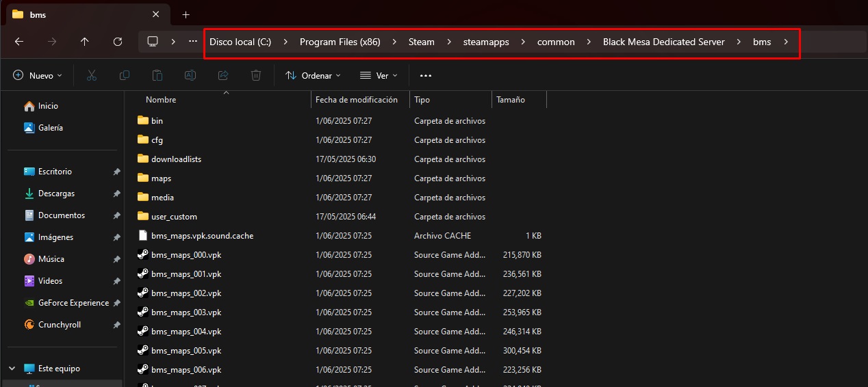Screen dimensions: 868x387
Task: Navigate to Steam breadcrumb
Action: (422, 42)
